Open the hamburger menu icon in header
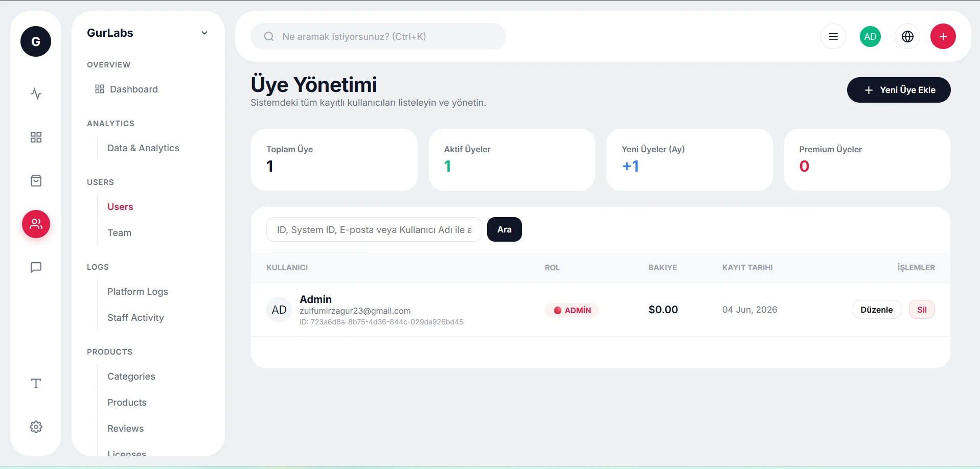 tap(833, 36)
